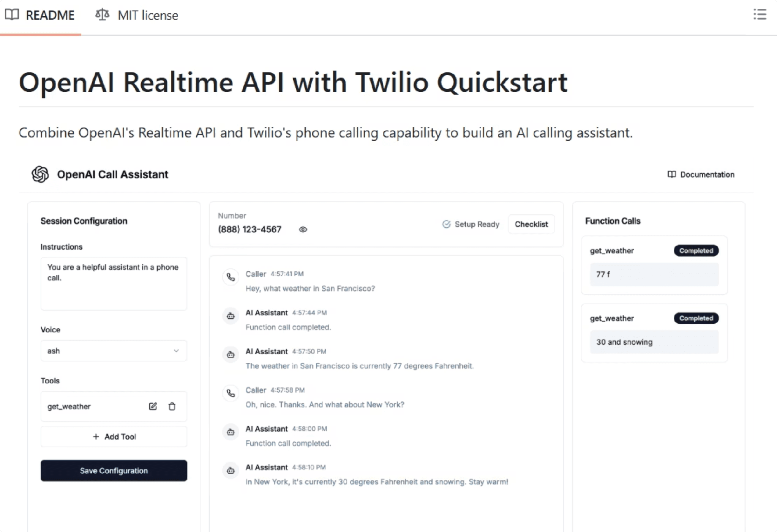Viewport: 777px width, 532px height.
Task: Toggle phone number visibility eye icon
Action: point(303,229)
